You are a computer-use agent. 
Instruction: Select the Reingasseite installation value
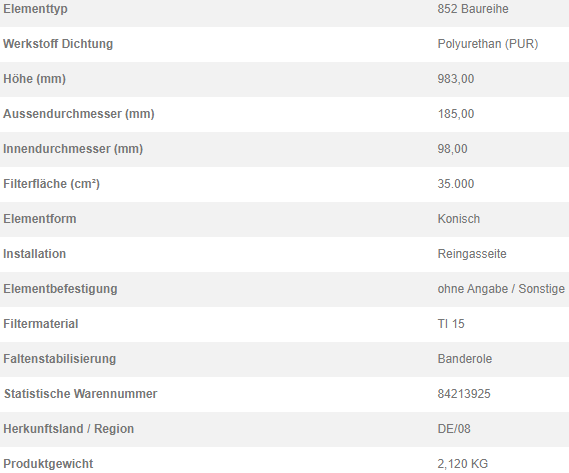click(x=471, y=254)
